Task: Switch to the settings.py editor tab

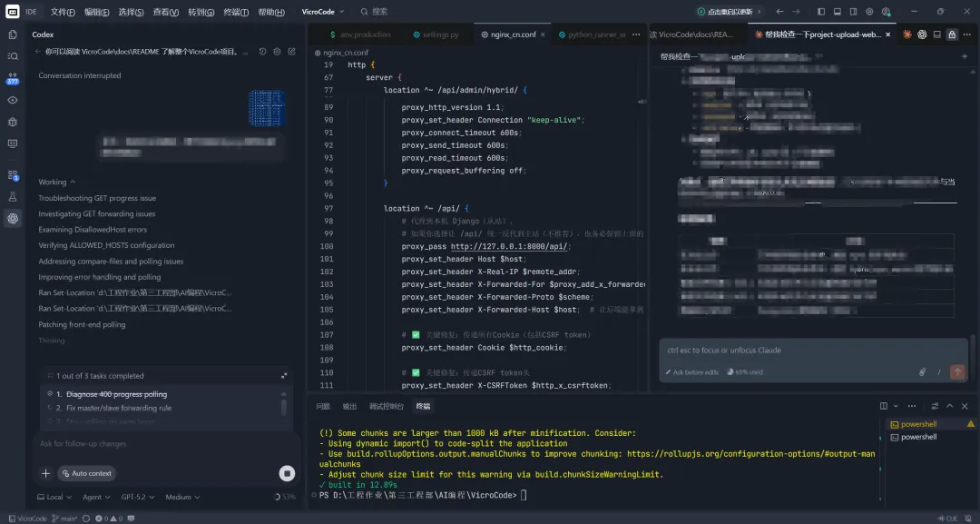Action: [436, 35]
